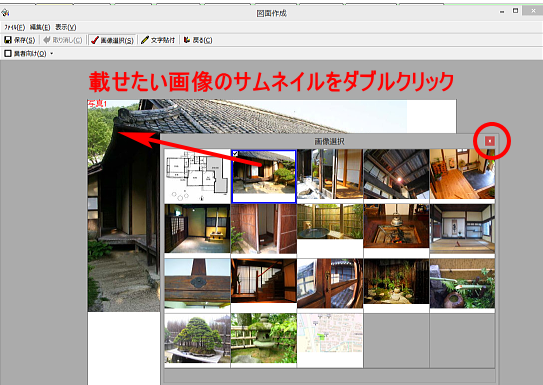Close the 画像選択 dialog with red X
543x385 pixels.
(490, 141)
